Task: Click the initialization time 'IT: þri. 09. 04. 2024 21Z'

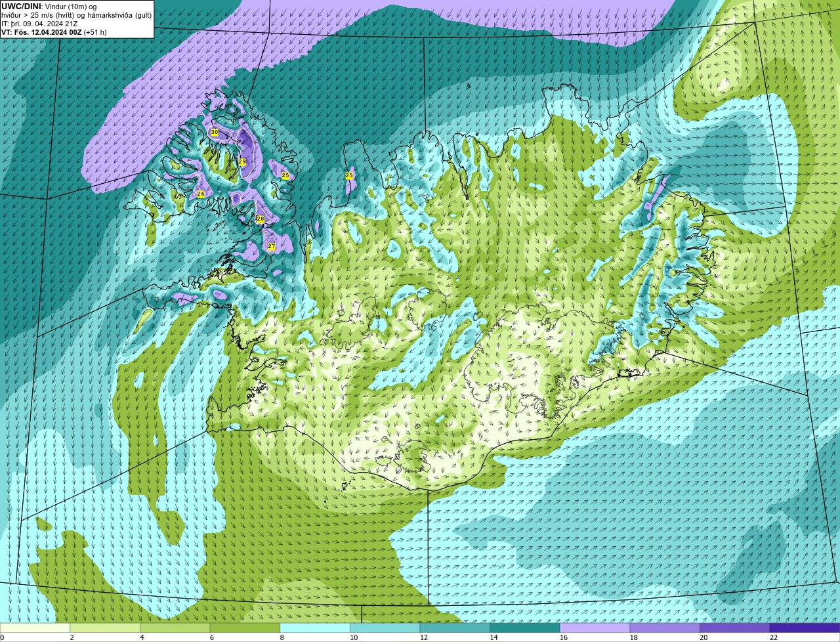Action: click(x=39, y=24)
